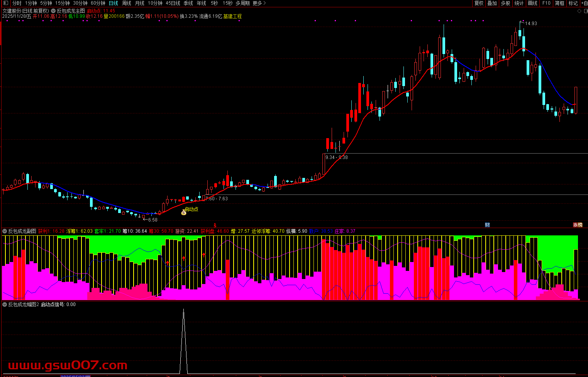Expand the 反包成龙副图 indicator dropdown

coord(5,231)
